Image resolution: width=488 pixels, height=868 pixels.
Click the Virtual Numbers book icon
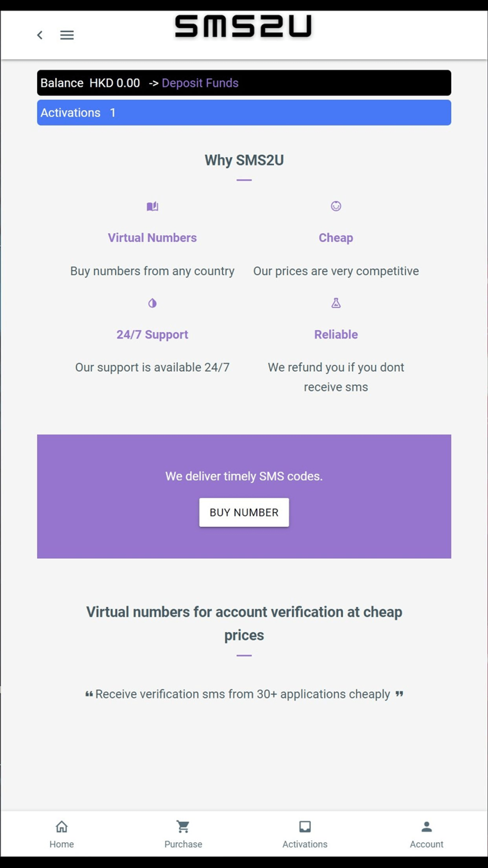coord(152,207)
